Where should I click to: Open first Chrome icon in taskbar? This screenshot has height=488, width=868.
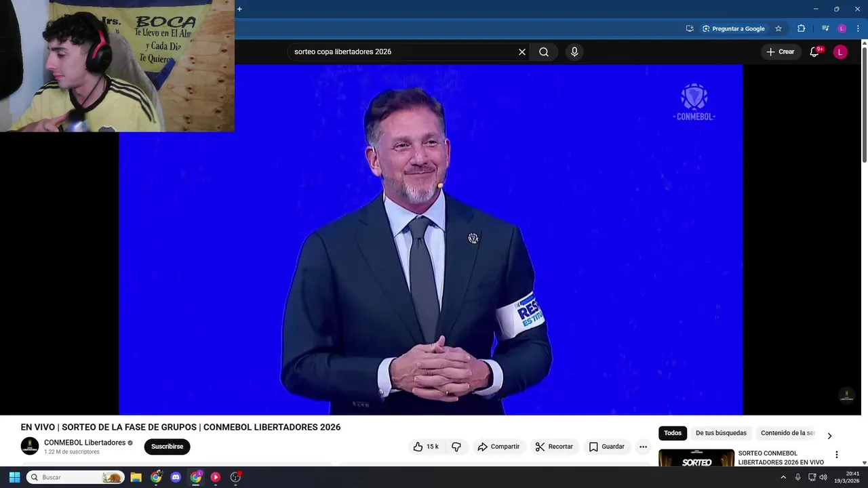pos(156,477)
